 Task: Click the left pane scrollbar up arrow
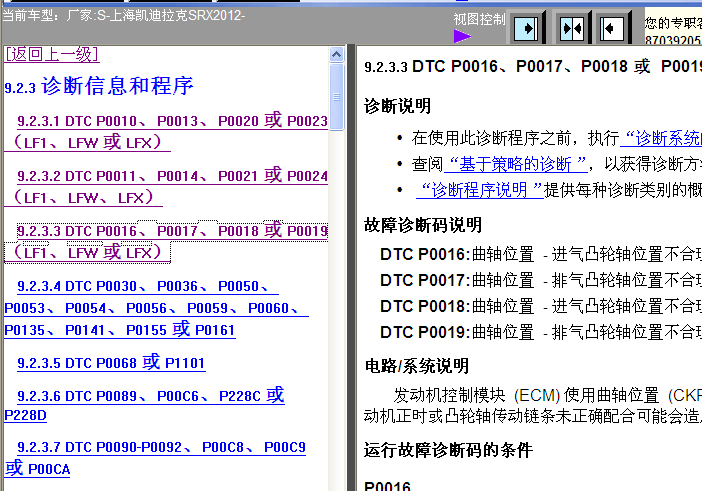tap(337, 55)
